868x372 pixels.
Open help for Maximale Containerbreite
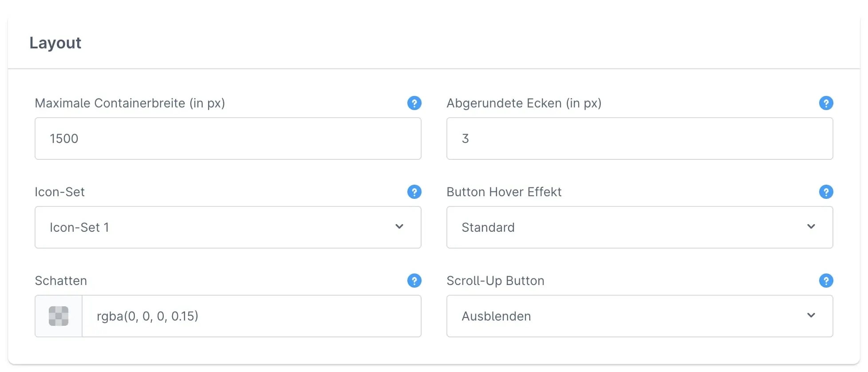[x=414, y=103]
